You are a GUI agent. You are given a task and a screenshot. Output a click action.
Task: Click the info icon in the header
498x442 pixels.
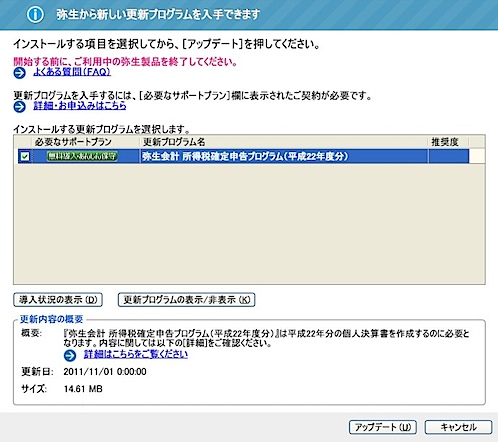[x=35, y=15]
